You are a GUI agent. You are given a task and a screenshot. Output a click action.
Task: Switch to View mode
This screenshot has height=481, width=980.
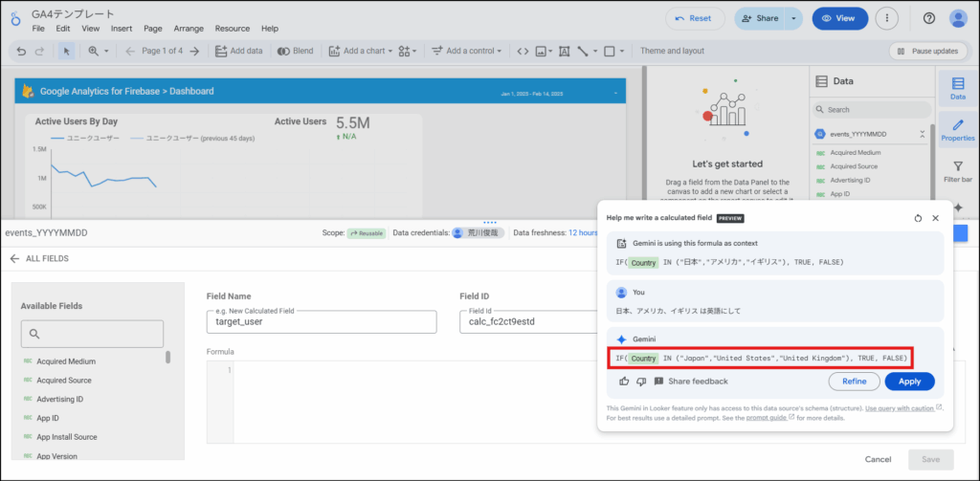coord(840,19)
